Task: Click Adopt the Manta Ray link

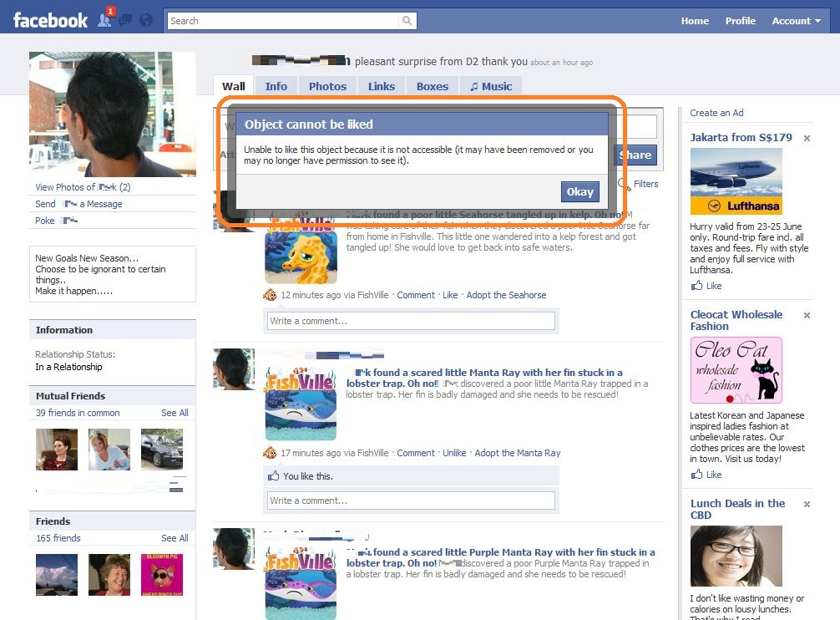Action: coord(518,453)
